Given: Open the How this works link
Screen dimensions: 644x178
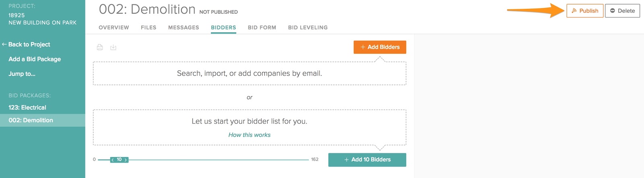Looking at the screenshot, I should [250, 135].
